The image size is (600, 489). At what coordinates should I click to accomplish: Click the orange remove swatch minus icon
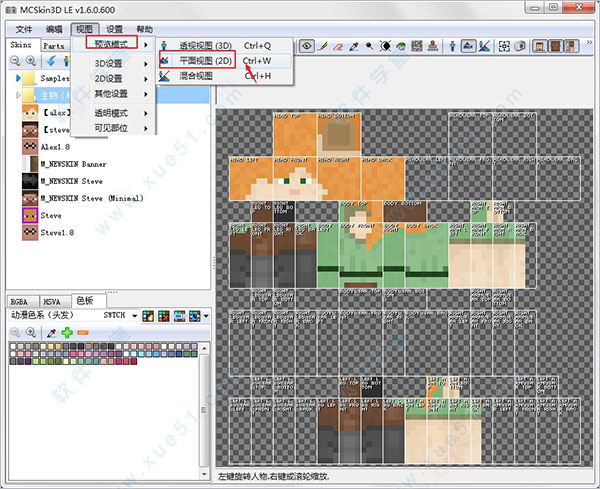click(x=83, y=331)
